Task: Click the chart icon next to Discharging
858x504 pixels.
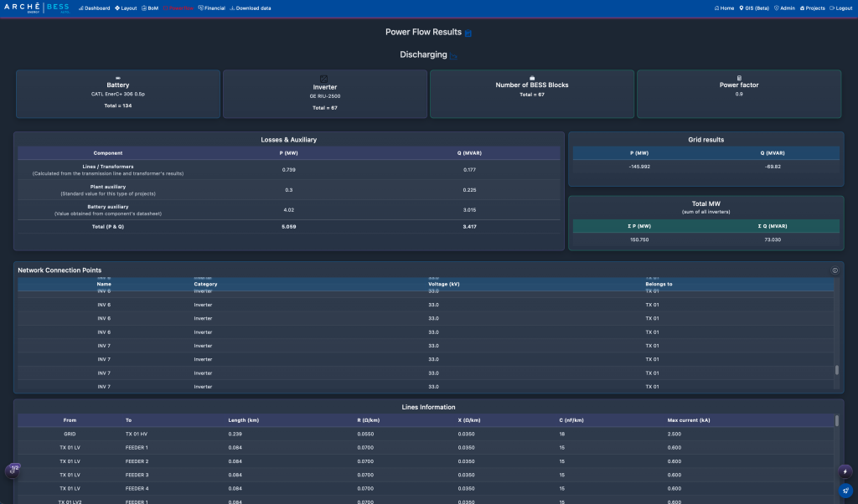Action: (453, 56)
